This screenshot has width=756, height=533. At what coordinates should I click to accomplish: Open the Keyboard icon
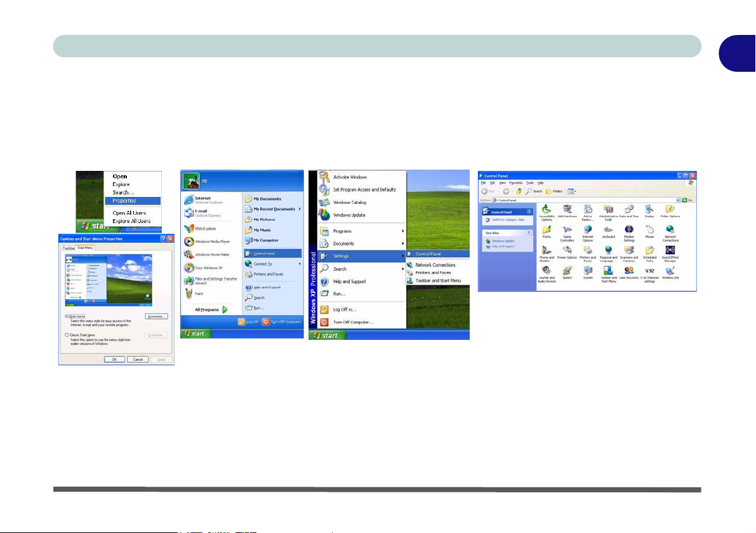(x=609, y=231)
